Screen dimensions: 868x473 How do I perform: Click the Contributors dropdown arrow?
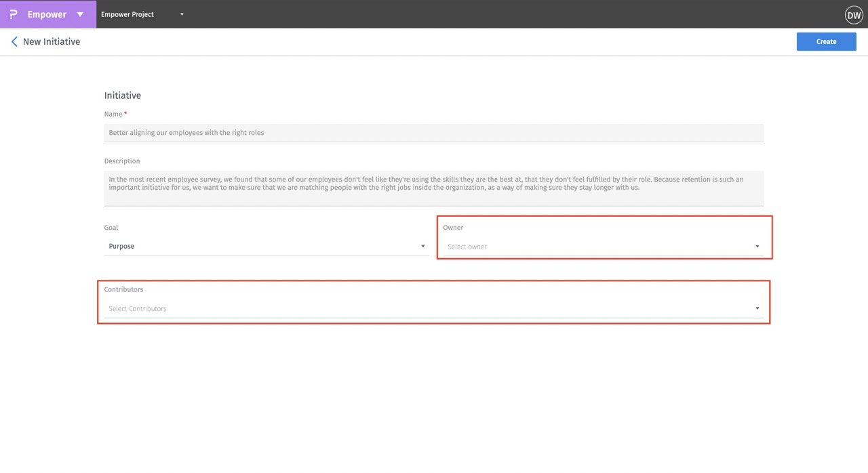click(x=757, y=308)
